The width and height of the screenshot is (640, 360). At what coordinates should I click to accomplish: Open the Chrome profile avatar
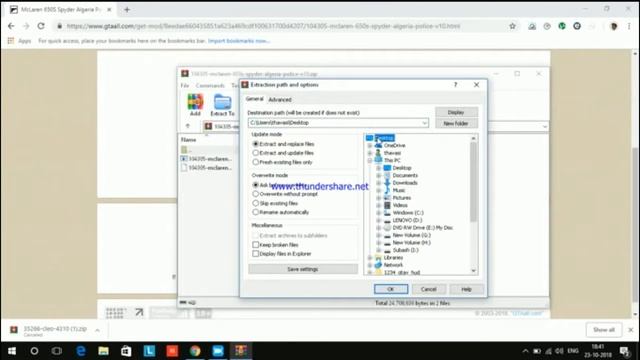613,26
